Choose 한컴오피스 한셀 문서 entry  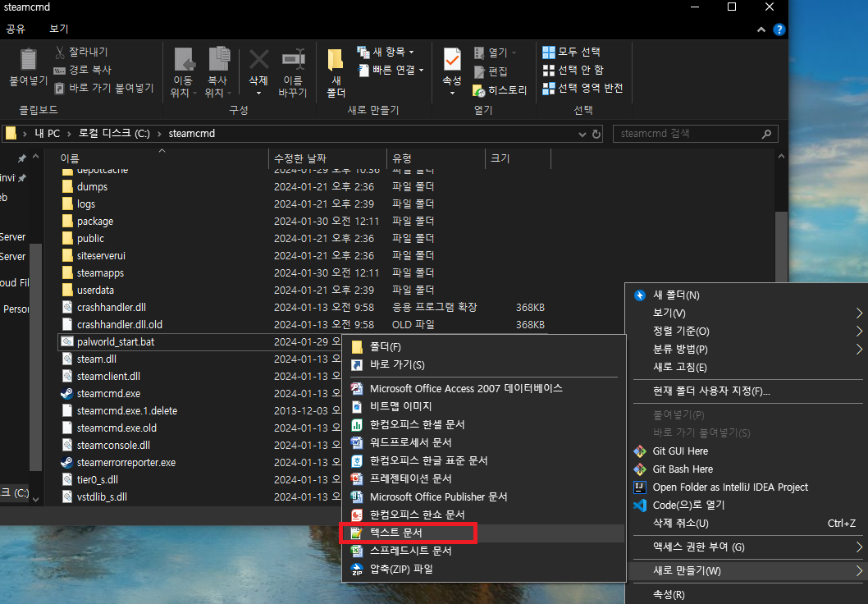(484, 424)
